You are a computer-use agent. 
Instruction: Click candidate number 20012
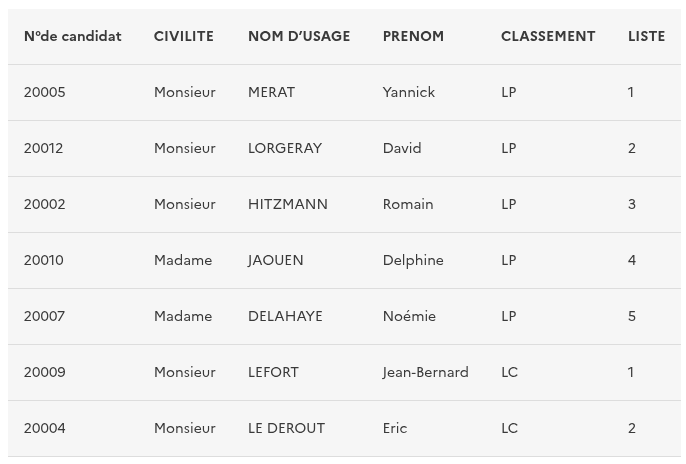tap(44, 148)
